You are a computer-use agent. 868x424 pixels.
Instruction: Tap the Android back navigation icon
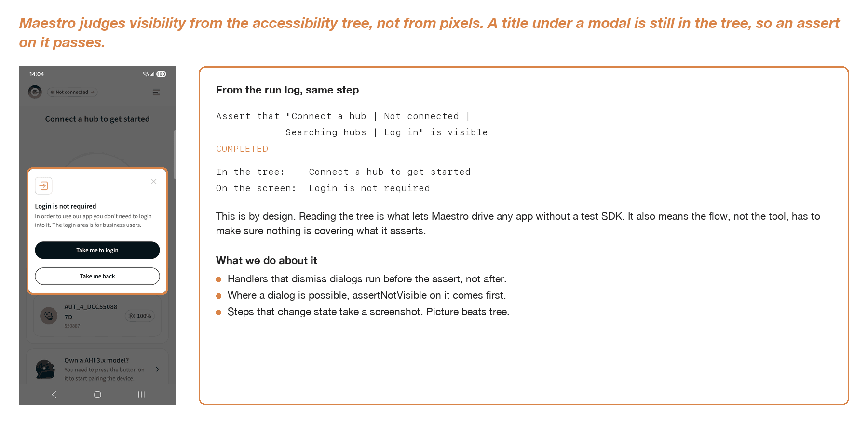pos(54,395)
